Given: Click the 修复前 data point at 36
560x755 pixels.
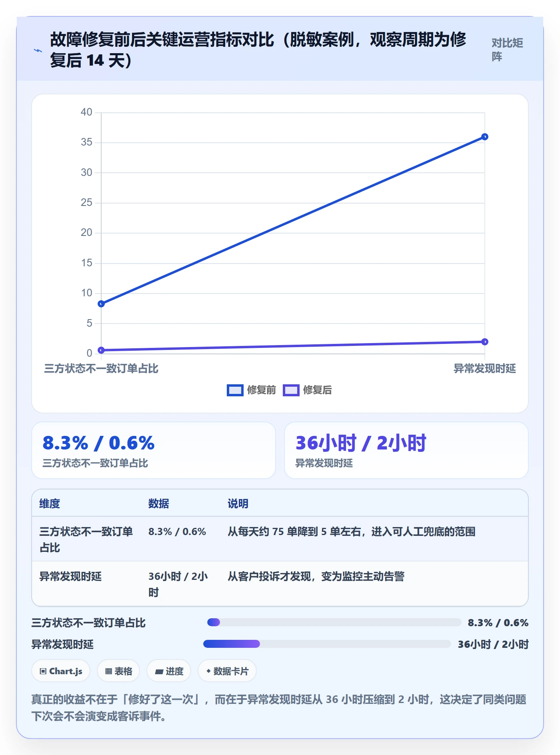Looking at the screenshot, I should coord(484,137).
